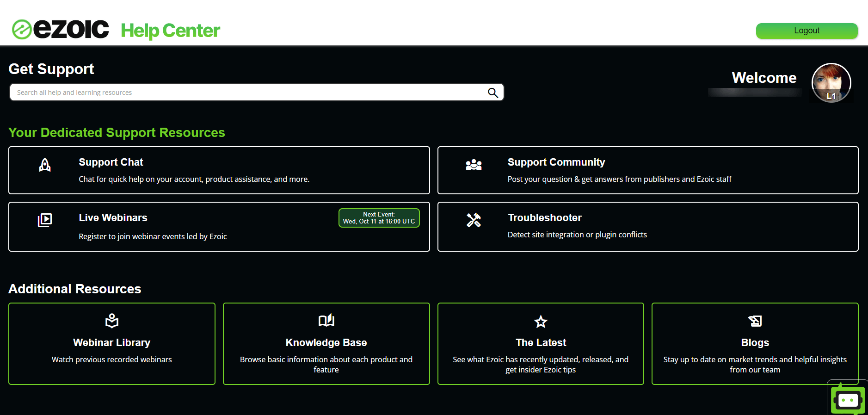This screenshot has width=868, height=415.
Task: Click the Knowledge Base book icon
Action: click(x=326, y=320)
